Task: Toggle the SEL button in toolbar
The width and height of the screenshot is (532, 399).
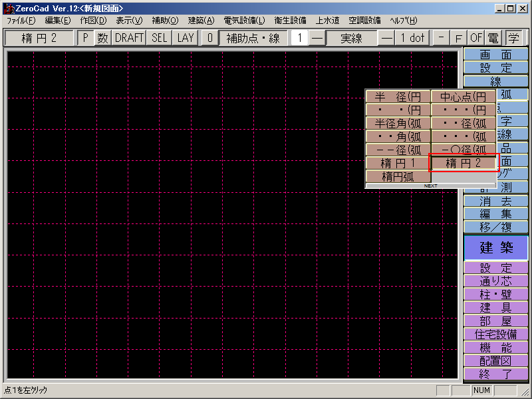Action: tap(160, 38)
